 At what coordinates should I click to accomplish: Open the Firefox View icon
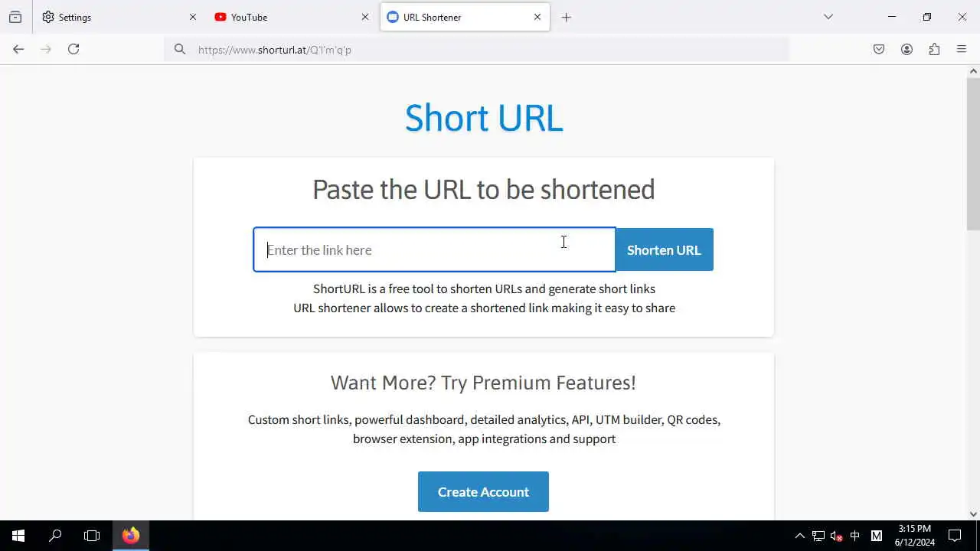pos(15,17)
